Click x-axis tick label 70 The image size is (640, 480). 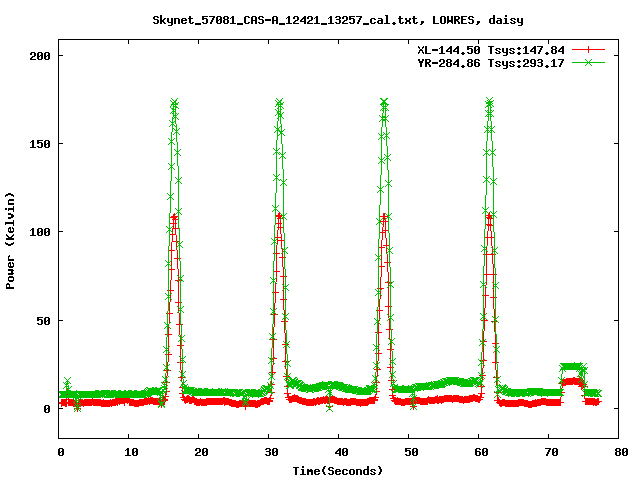[x=551, y=452]
